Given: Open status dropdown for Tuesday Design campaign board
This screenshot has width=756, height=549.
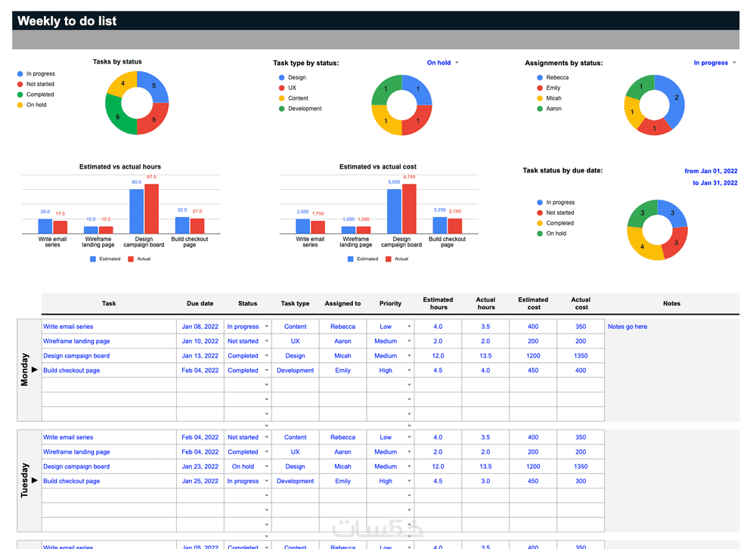Looking at the screenshot, I should [266, 467].
